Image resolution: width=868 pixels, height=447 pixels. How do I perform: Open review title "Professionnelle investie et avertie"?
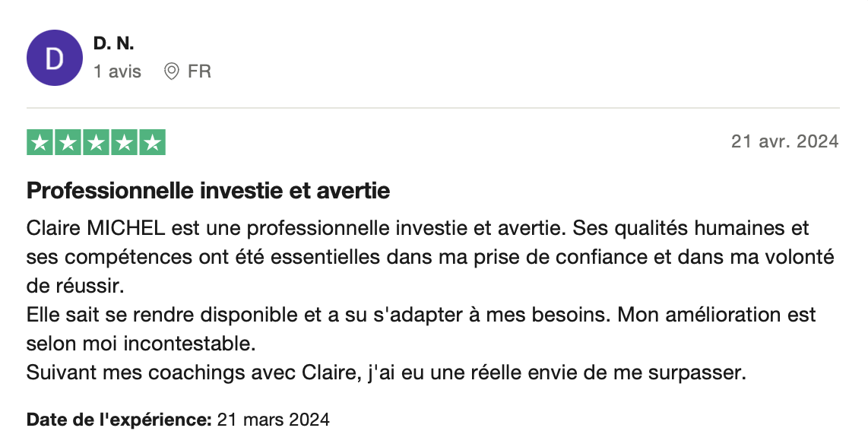click(x=208, y=191)
